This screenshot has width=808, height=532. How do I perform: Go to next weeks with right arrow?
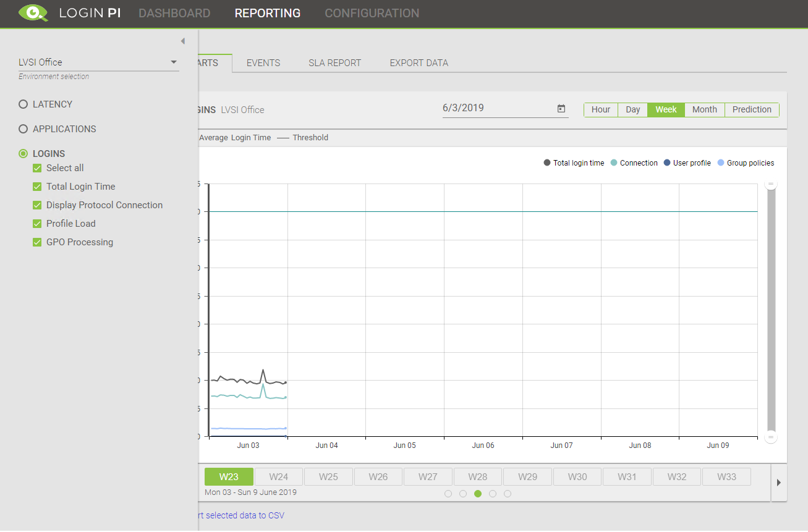tap(778, 483)
